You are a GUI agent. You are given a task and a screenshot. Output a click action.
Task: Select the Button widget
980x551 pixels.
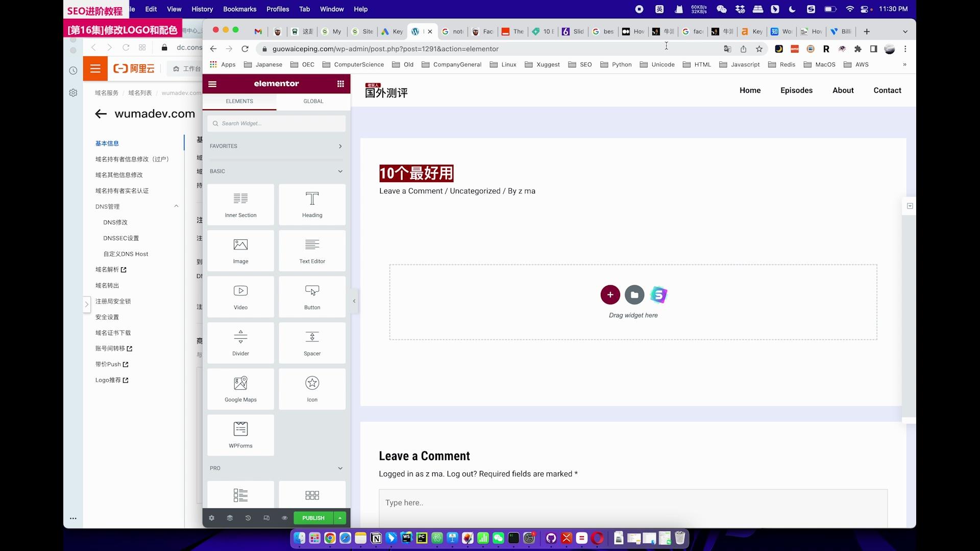point(312,297)
